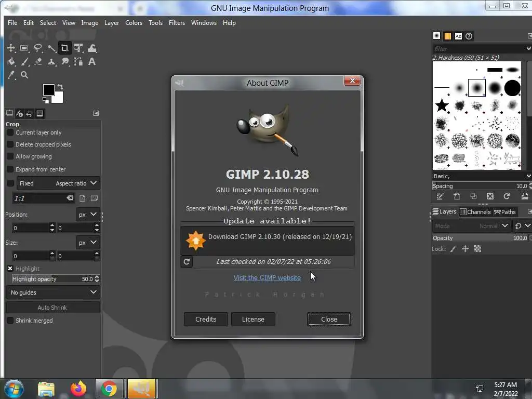Select the Crop tool
The width and height of the screenshot is (532, 399).
[x=64, y=48]
